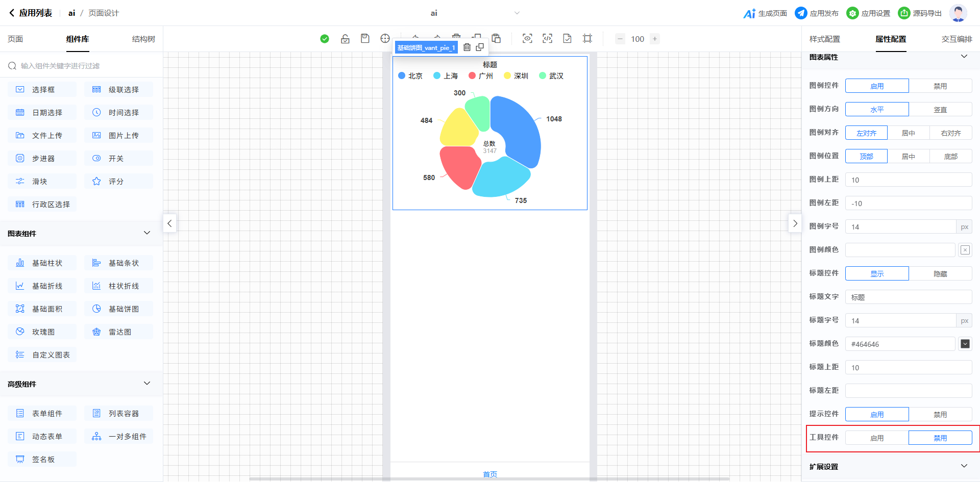The width and height of the screenshot is (980, 482).
Task: Open the 标题颜色 color swatch
Action: click(x=965, y=344)
